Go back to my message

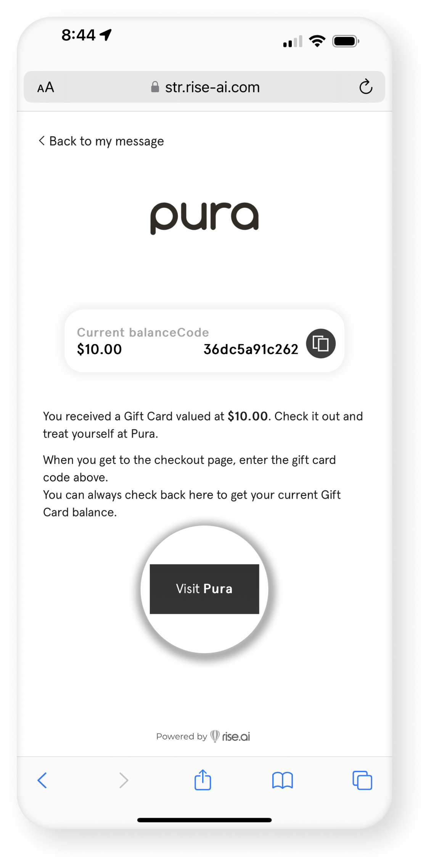click(x=101, y=141)
